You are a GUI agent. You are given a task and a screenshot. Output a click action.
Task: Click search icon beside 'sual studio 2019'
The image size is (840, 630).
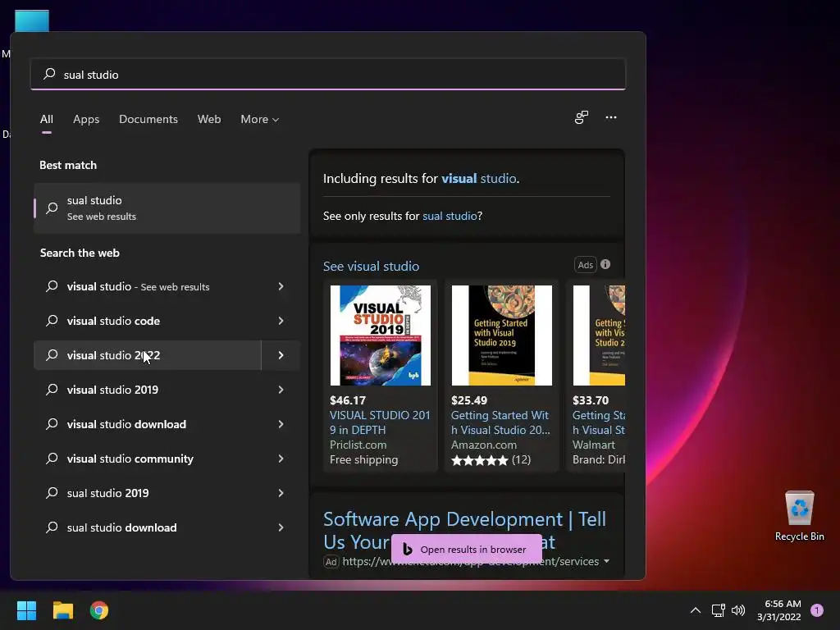tap(52, 493)
